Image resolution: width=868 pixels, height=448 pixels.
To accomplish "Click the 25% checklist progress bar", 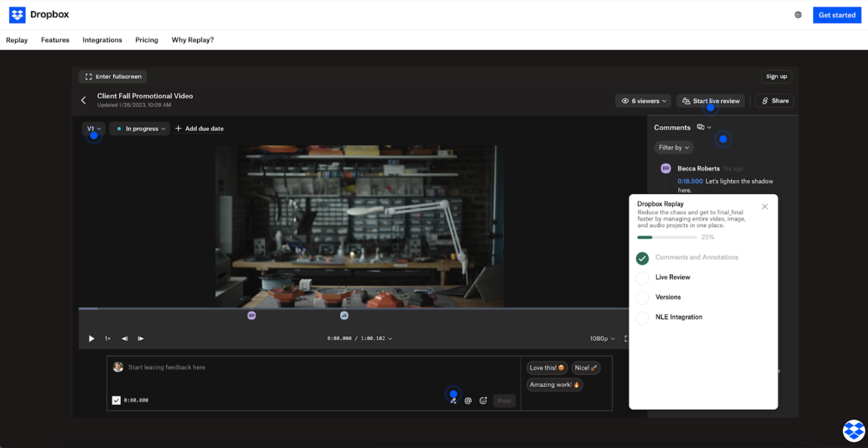I will point(667,237).
